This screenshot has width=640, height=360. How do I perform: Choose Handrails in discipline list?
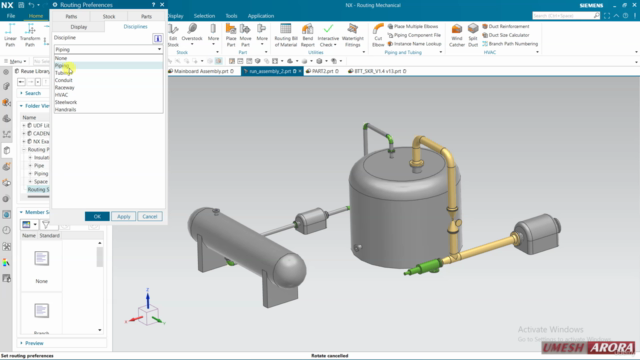[108, 109]
